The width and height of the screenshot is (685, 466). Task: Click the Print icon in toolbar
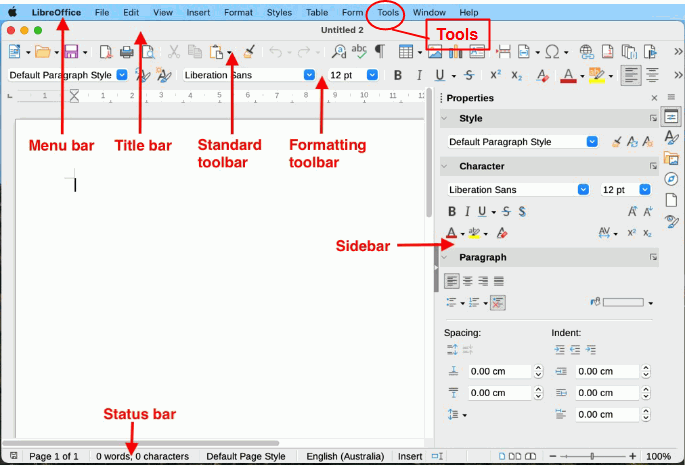coord(127,52)
